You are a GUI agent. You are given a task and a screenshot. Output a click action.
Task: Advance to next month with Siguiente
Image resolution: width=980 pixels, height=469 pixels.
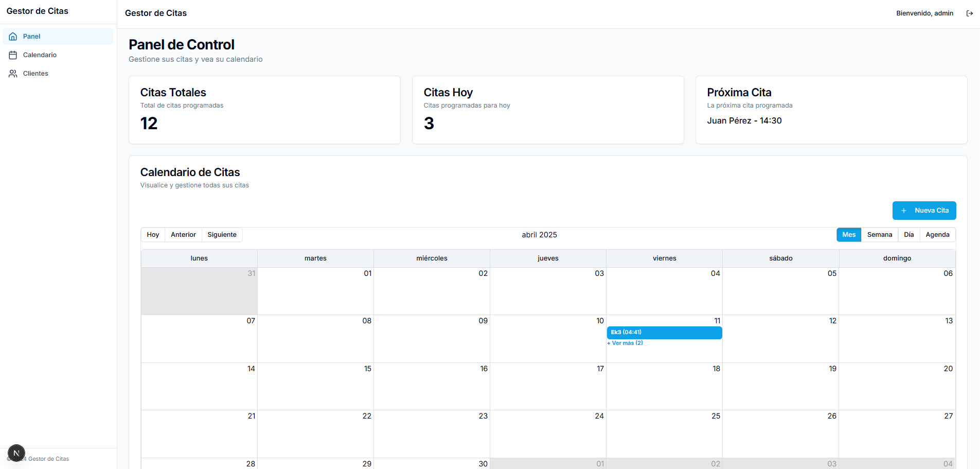tap(222, 234)
